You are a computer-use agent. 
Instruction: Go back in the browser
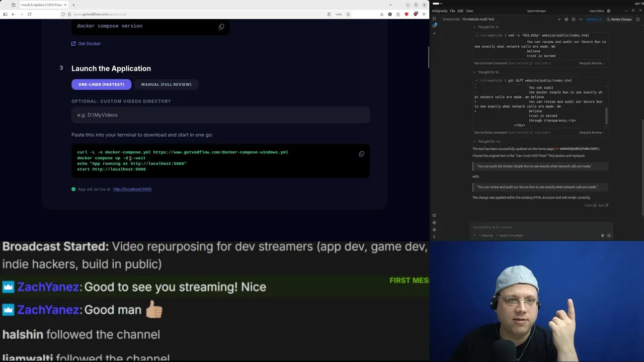13,14
